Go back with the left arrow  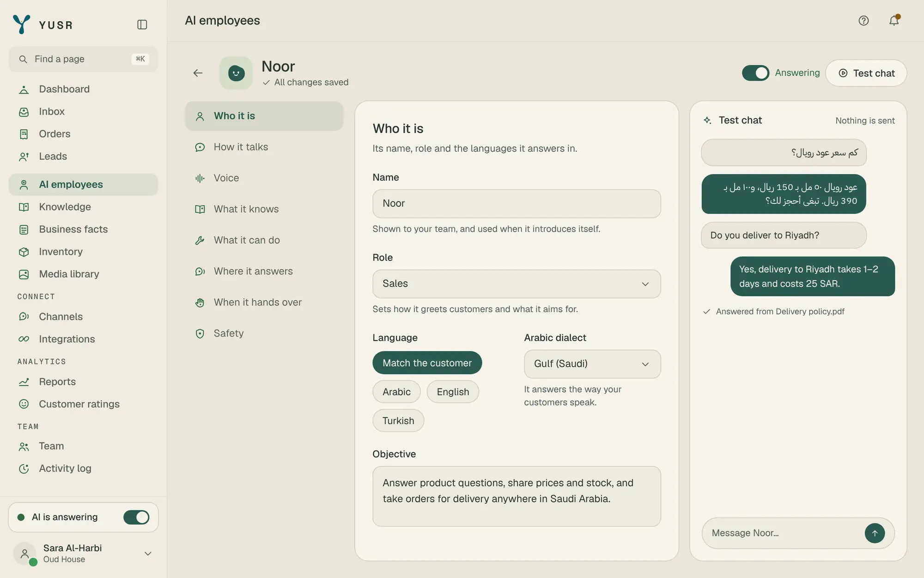click(x=198, y=73)
